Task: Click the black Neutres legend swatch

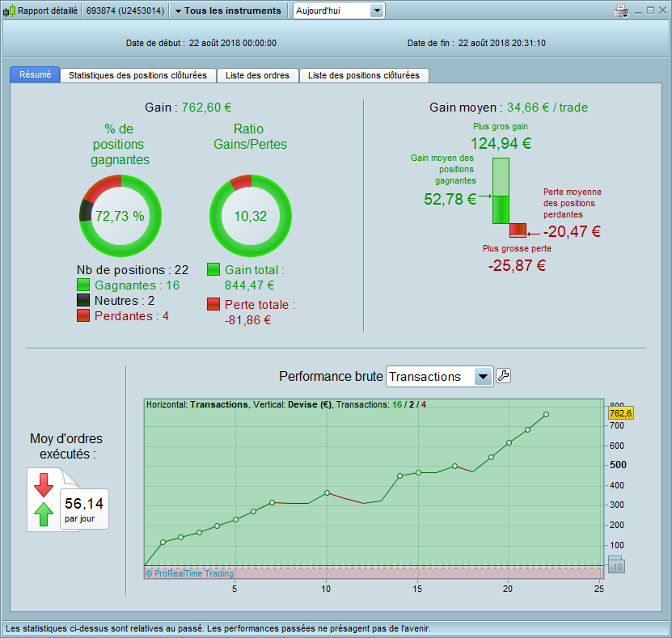Action: (x=83, y=300)
